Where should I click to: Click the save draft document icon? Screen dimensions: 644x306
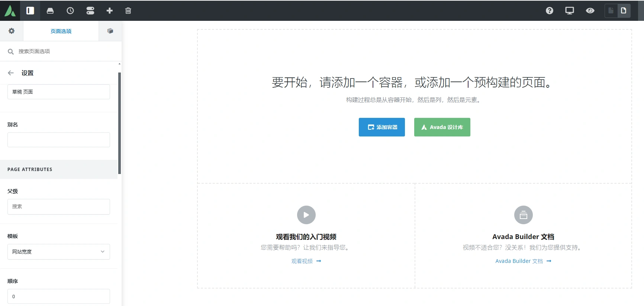(611, 11)
